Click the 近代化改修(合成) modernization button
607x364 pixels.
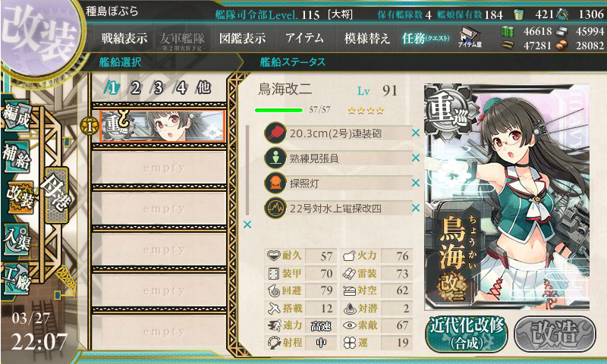click(467, 334)
